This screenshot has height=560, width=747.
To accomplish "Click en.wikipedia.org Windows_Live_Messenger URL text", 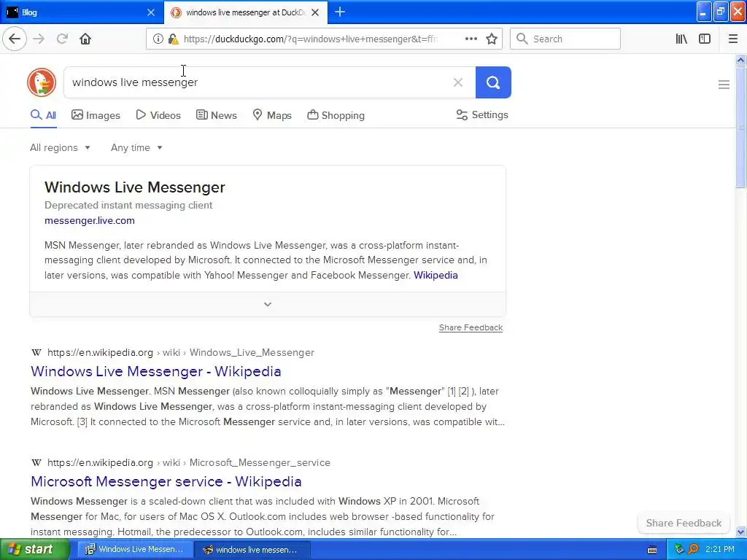I will tap(181, 352).
